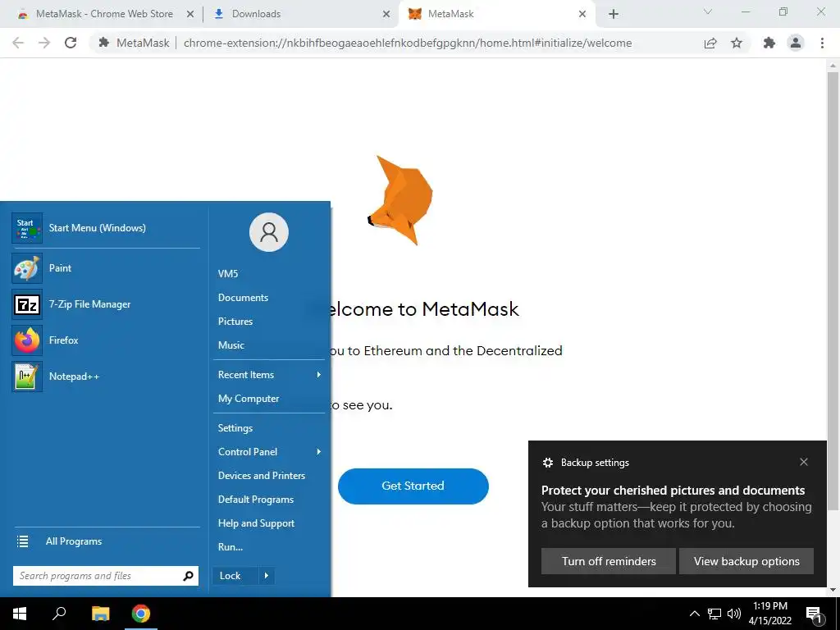Open Settings from the Start menu
The height and width of the screenshot is (630, 840).
(x=235, y=428)
